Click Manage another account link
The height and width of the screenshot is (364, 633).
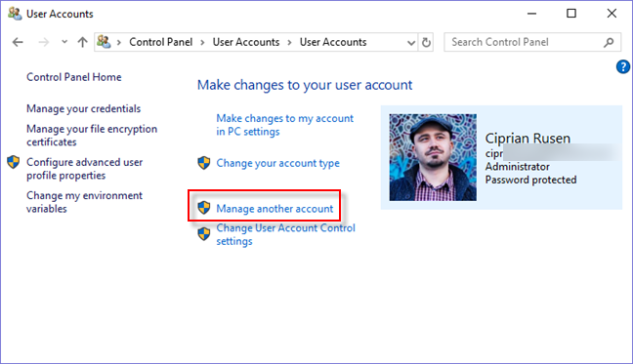[274, 209]
